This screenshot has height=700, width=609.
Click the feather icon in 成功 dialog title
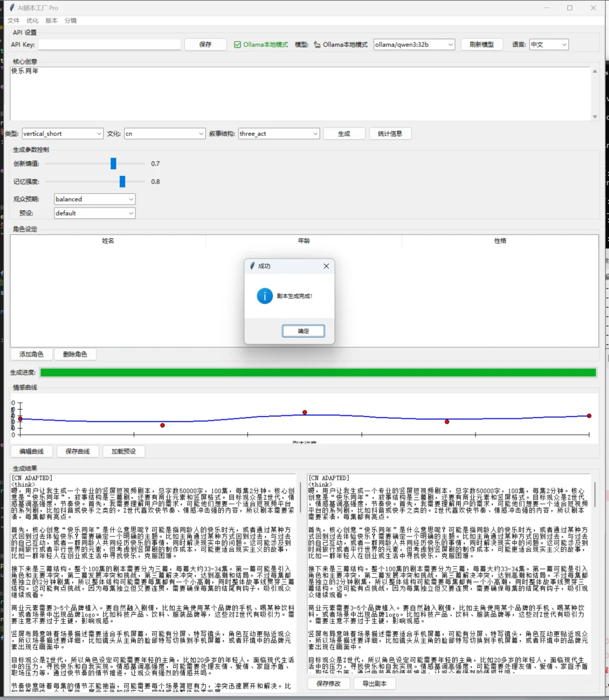(253, 266)
